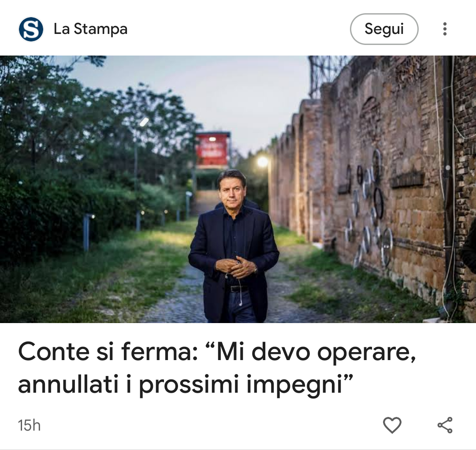Click the small bollard light on the grass
Image resolution: width=476 pixels, height=450 pixels.
(x=87, y=232)
